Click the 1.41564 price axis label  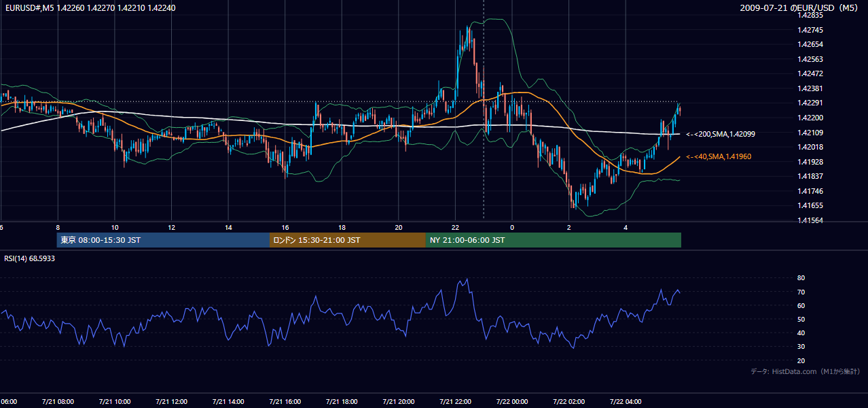tap(811, 220)
